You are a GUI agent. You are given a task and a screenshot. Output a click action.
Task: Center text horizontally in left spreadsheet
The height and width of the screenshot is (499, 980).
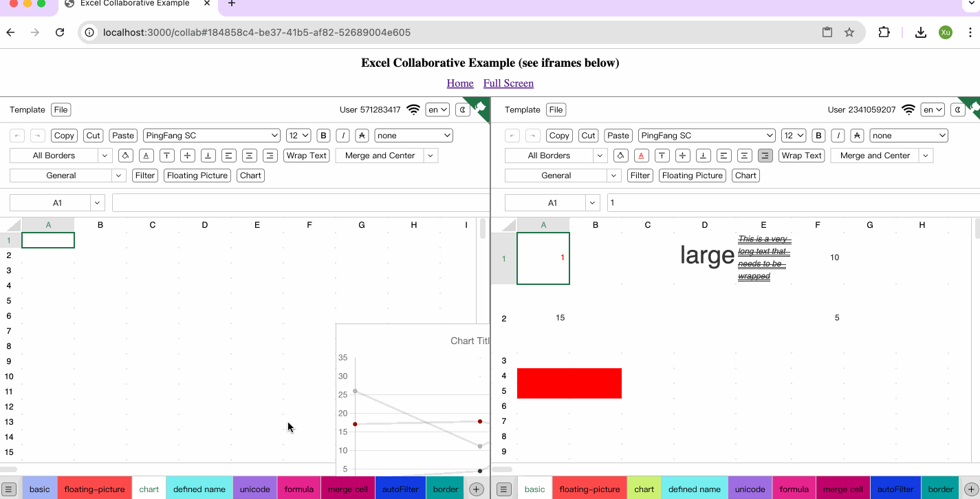click(x=250, y=156)
